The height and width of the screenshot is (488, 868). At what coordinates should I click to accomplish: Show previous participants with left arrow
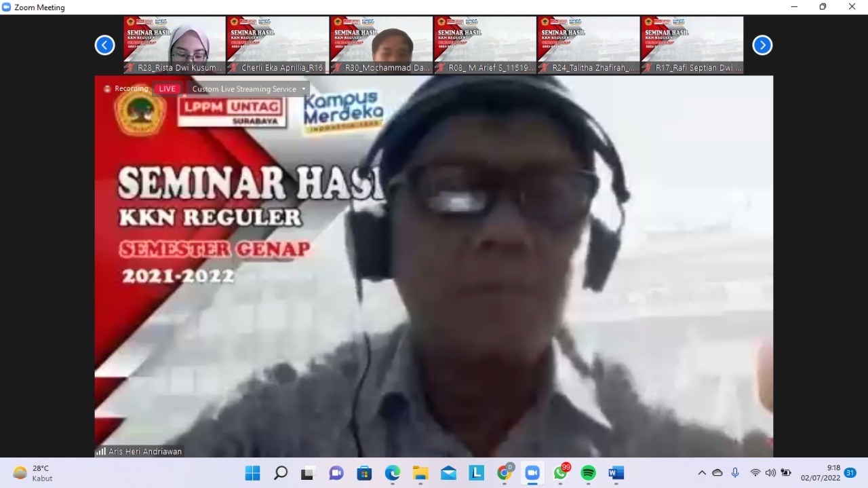point(104,45)
